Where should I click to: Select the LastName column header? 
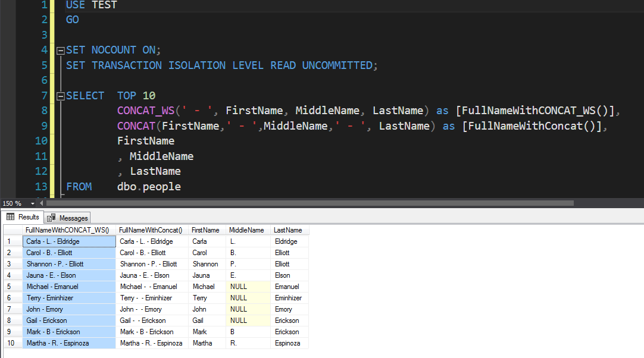[288, 230]
